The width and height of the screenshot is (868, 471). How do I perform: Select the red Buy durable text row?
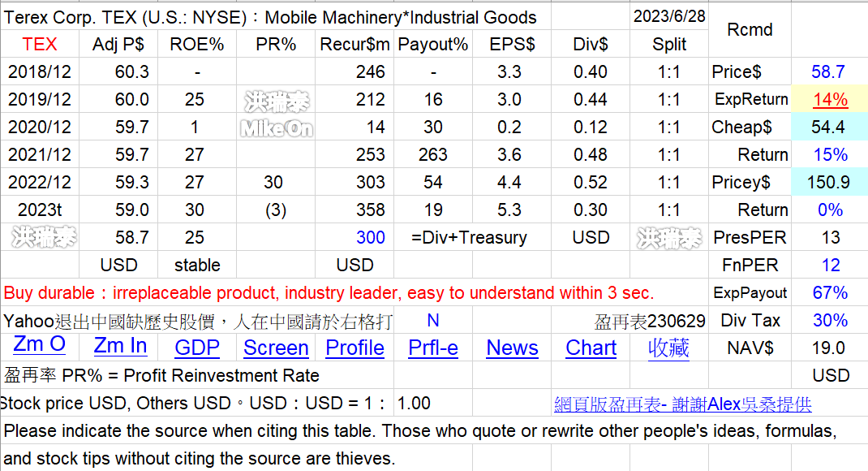(355, 292)
